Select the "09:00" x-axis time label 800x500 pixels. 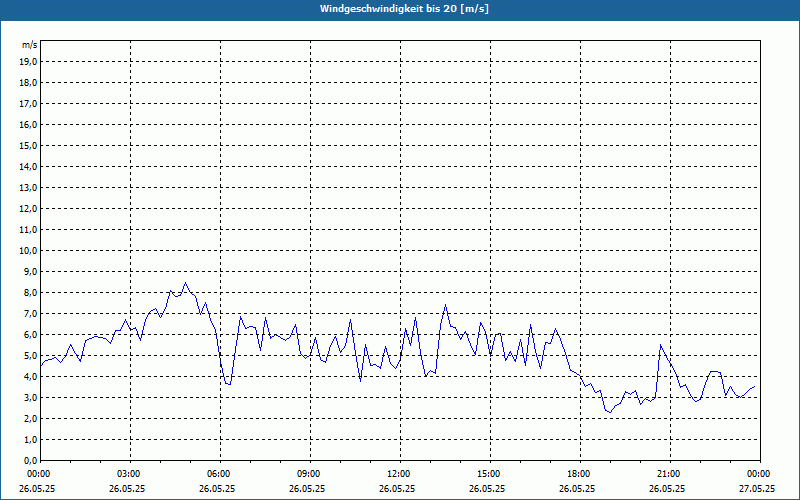coord(309,474)
